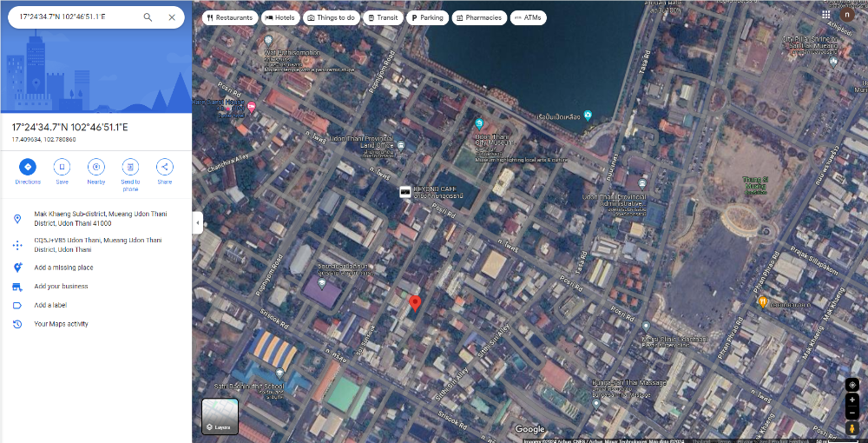Switch map type via Layers thumbnail
This screenshot has width=868, height=443.
tap(220, 416)
